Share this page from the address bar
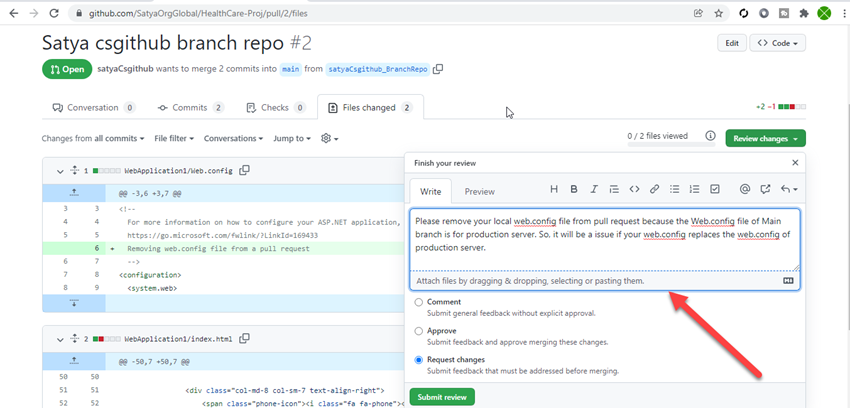 tap(698, 14)
